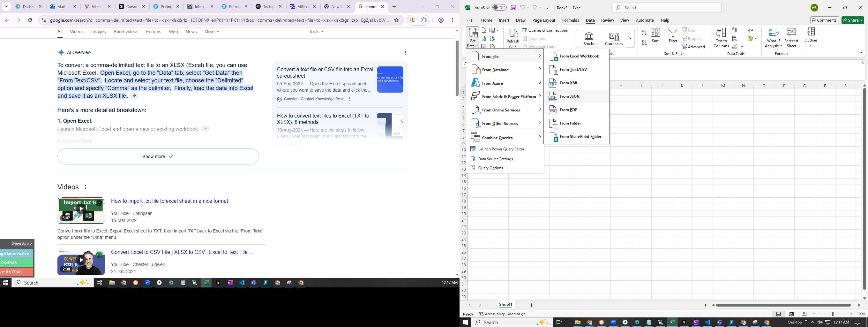Open Data Source Settings
868x327 pixels.
click(x=505, y=159)
